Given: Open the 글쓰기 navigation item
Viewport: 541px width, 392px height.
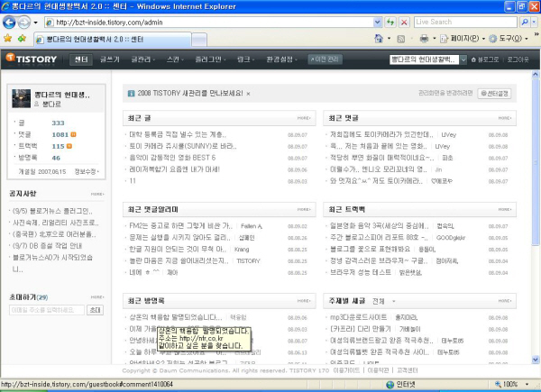Looking at the screenshot, I should point(110,59).
